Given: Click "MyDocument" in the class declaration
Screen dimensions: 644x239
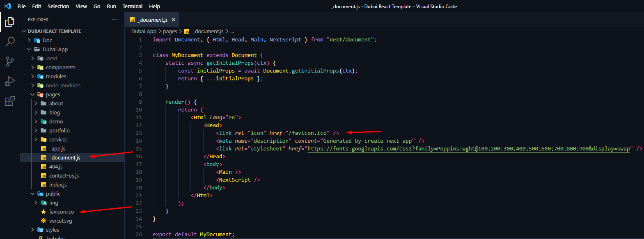Looking at the screenshot, I should coord(187,55).
